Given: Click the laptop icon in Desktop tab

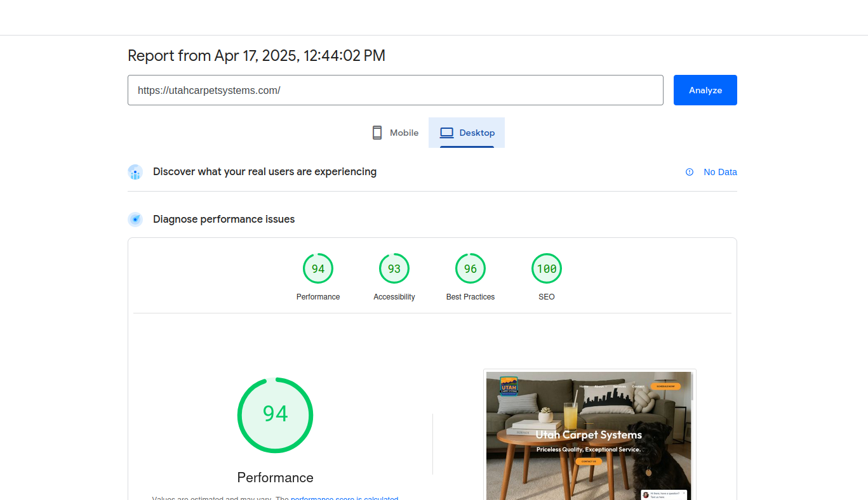Looking at the screenshot, I should (x=447, y=133).
